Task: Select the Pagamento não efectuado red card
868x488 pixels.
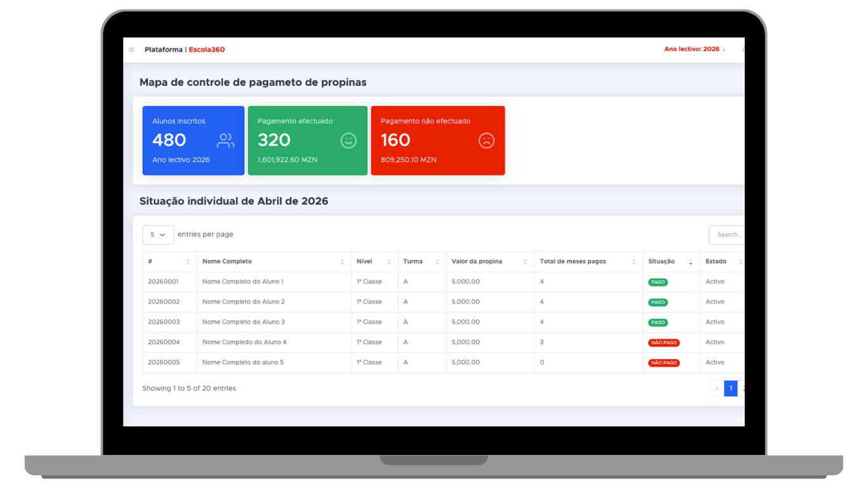Action: [x=437, y=140]
